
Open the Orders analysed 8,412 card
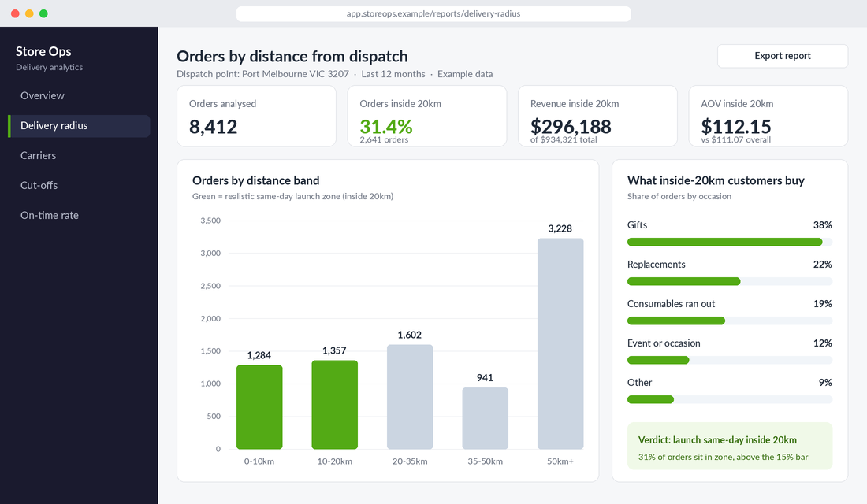pos(257,116)
